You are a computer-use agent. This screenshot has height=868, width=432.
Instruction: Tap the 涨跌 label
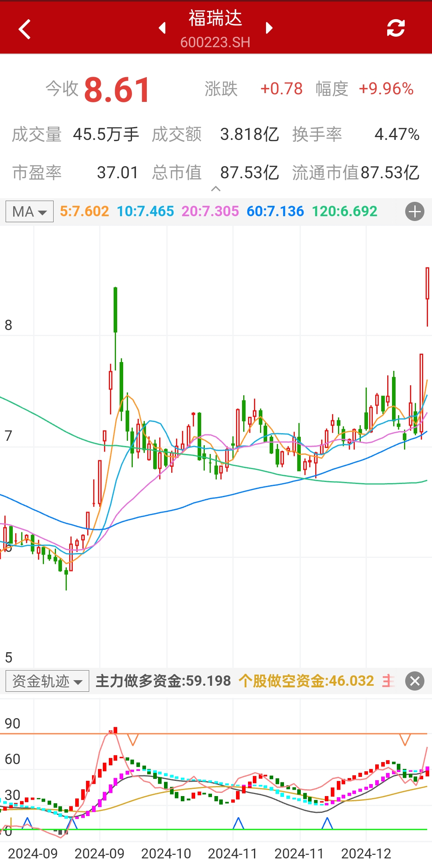point(221,89)
